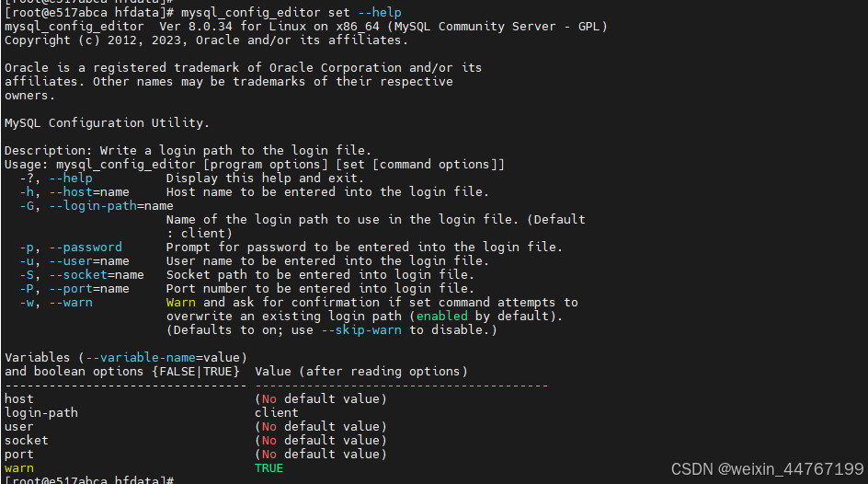Click the --port=name option text

(x=89, y=289)
